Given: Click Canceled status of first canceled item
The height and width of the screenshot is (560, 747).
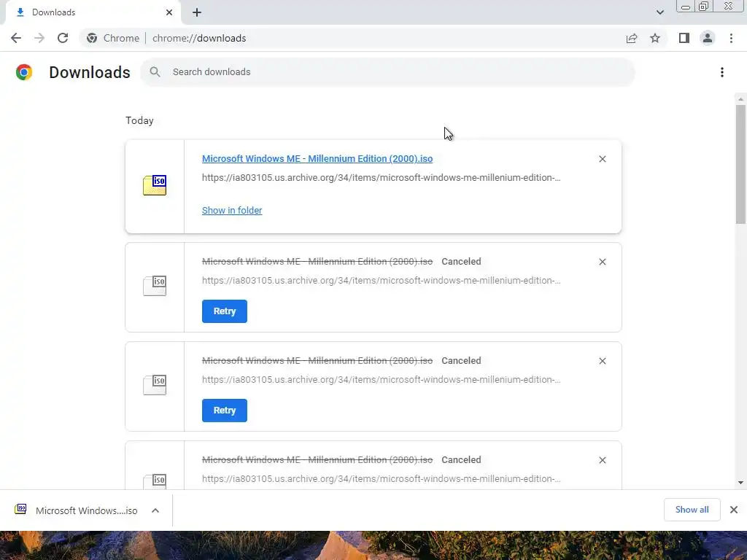Looking at the screenshot, I should pos(461,262).
